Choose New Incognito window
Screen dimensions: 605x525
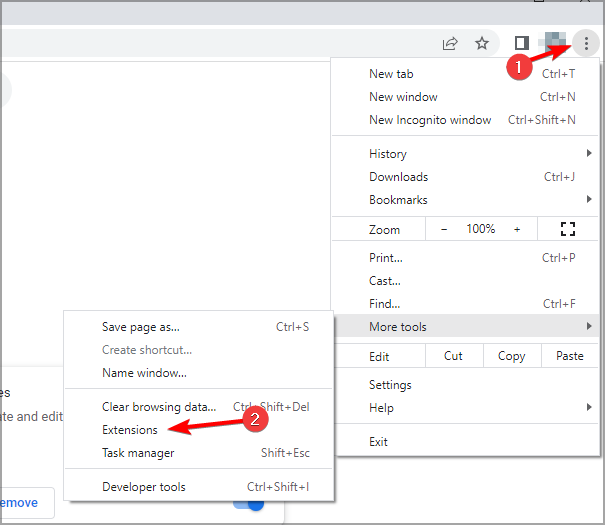point(430,120)
